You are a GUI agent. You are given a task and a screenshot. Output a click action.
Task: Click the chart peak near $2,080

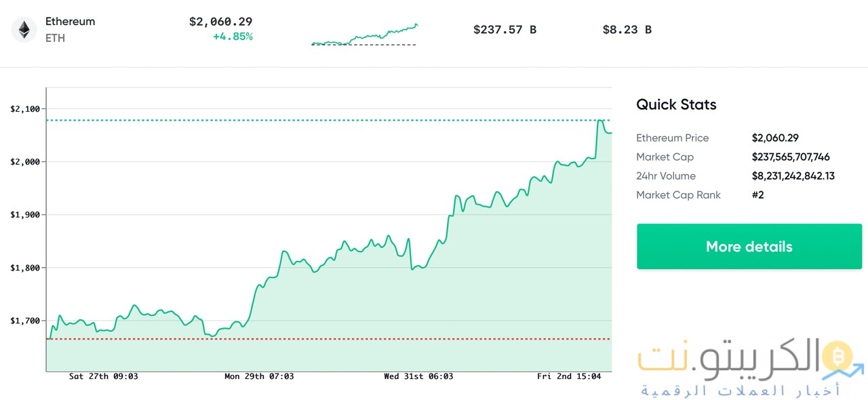599,121
